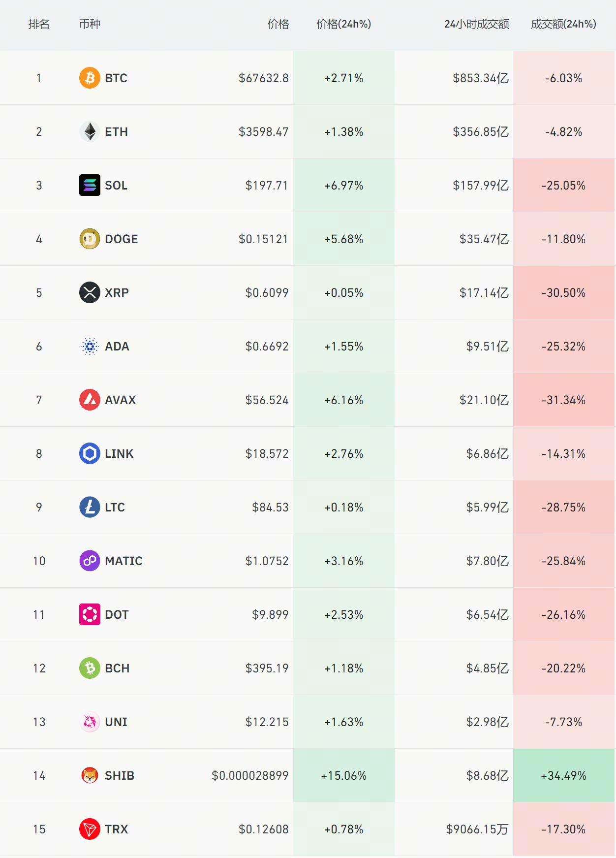Screen dimensions: 616x858
Task: Sort by the 价格 column header
Action: point(278,24)
